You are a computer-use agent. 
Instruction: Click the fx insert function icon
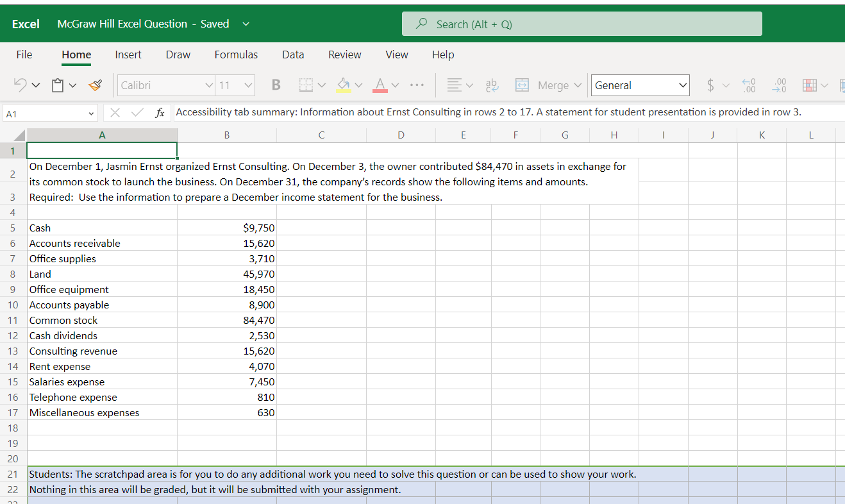pyautogui.click(x=159, y=113)
